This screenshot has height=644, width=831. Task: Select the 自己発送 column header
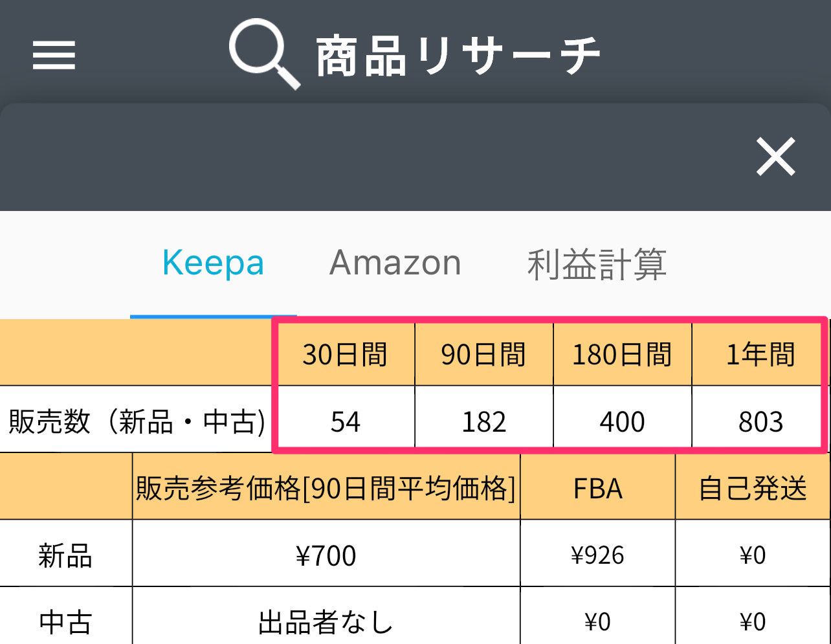pos(753,488)
